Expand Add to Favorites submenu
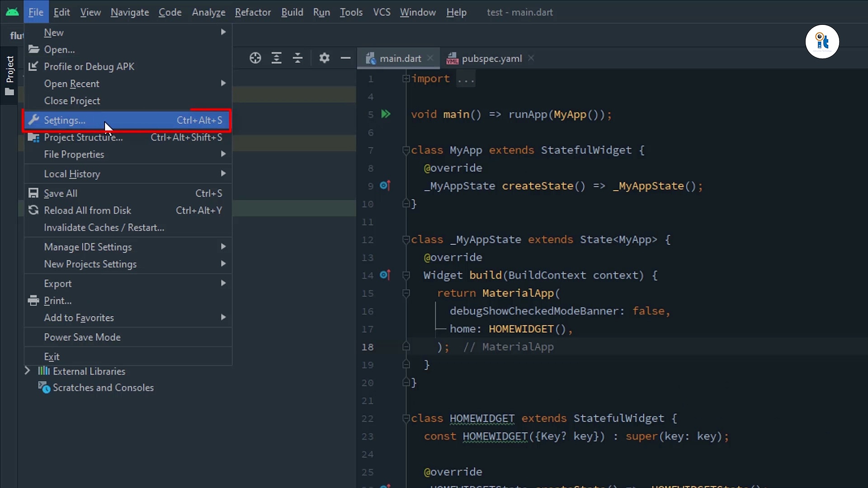The width and height of the screenshot is (868, 488). (128, 318)
